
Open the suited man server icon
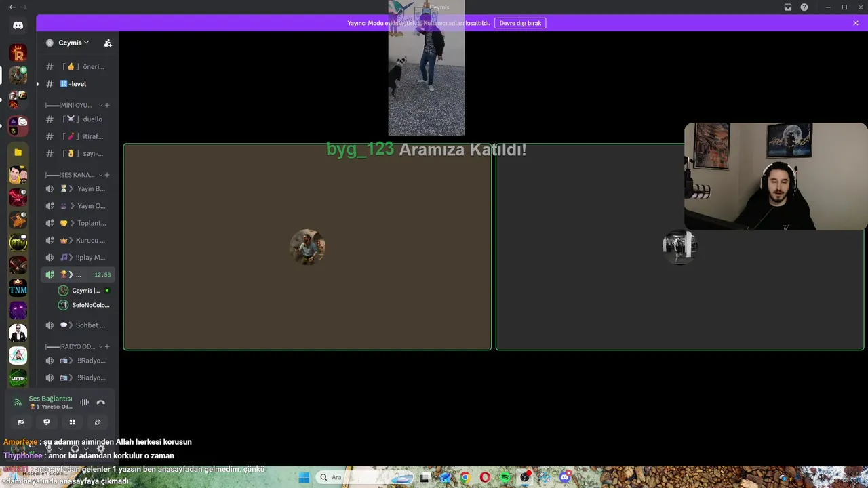point(18,333)
